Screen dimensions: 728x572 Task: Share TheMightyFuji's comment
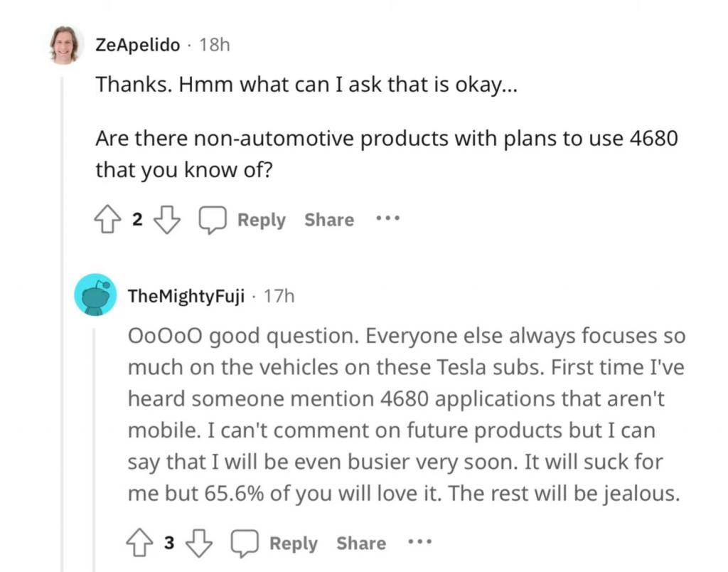tap(361, 544)
